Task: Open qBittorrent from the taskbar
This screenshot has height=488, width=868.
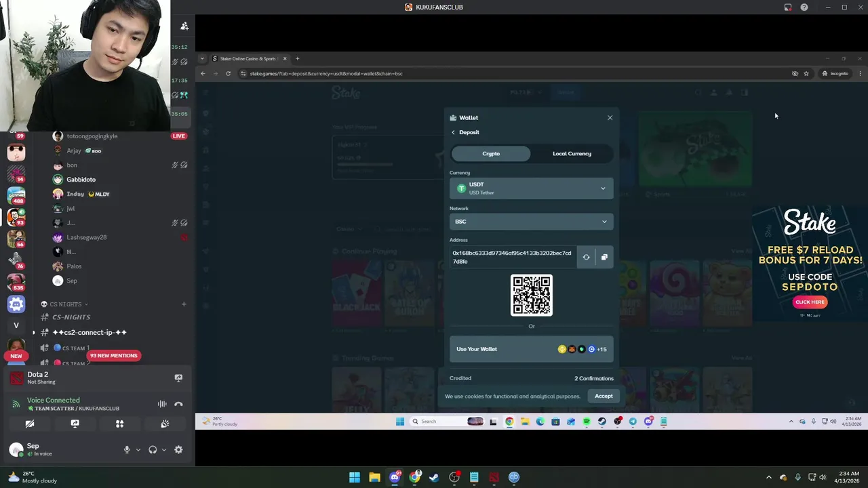Action: [x=513, y=477]
